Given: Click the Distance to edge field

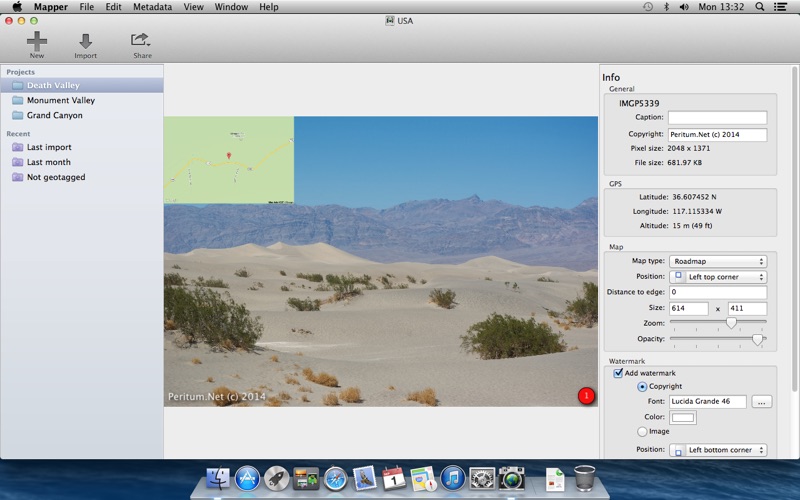Looking at the screenshot, I should point(718,292).
